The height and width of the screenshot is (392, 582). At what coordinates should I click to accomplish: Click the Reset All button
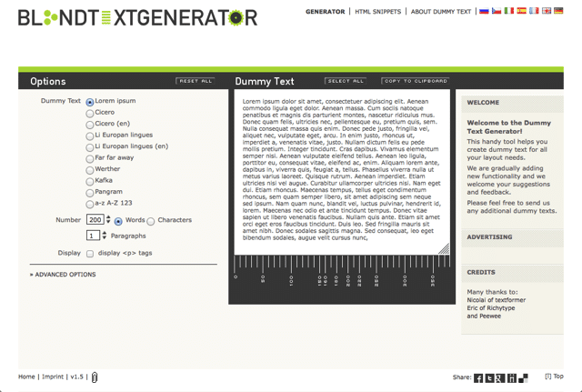click(x=196, y=81)
